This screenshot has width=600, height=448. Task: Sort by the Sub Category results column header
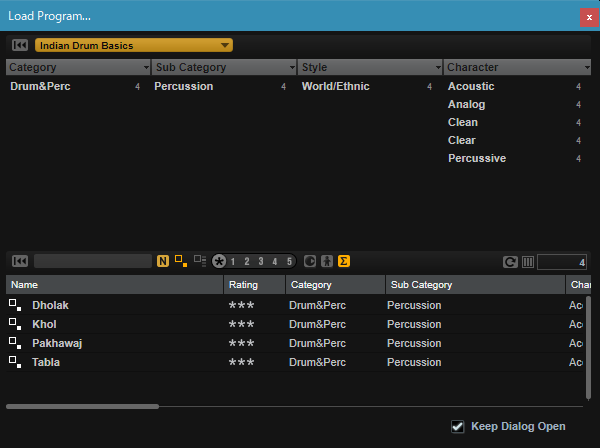475,285
